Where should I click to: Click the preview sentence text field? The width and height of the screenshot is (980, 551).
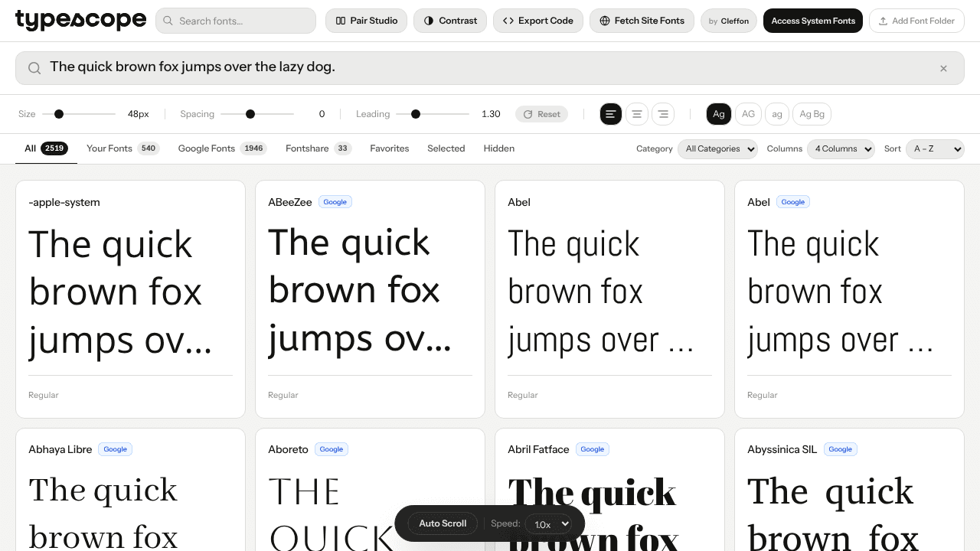click(x=490, y=68)
